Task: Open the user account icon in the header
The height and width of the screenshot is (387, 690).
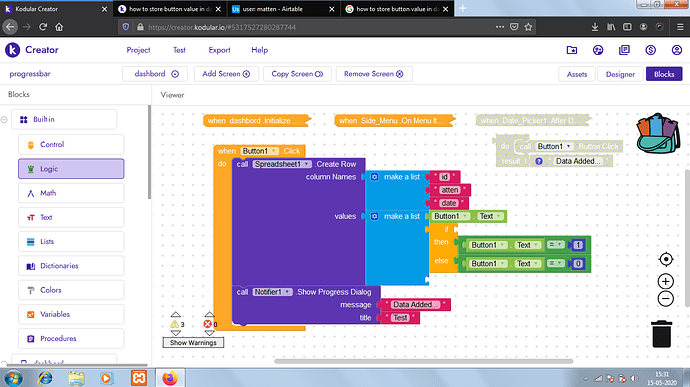Action: pyautogui.click(x=676, y=50)
